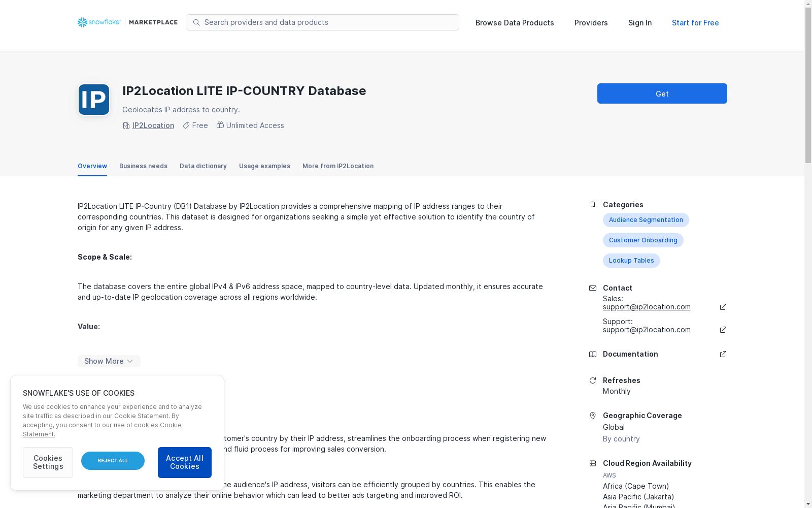Open the Business needs tab
Viewport: 812px width, 508px height.
[x=143, y=166]
